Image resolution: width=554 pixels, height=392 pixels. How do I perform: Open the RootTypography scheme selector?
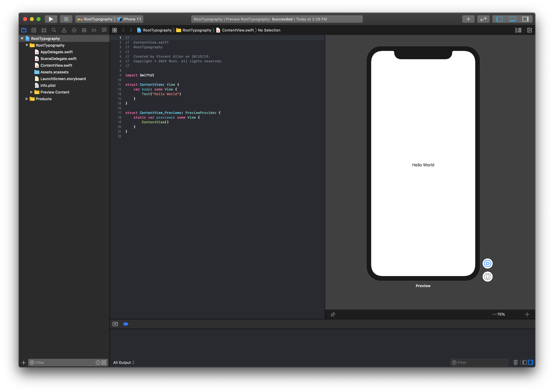(x=95, y=19)
